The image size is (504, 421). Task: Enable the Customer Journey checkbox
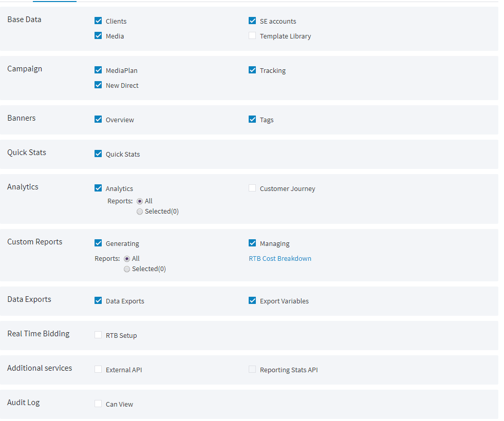pos(252,188)
